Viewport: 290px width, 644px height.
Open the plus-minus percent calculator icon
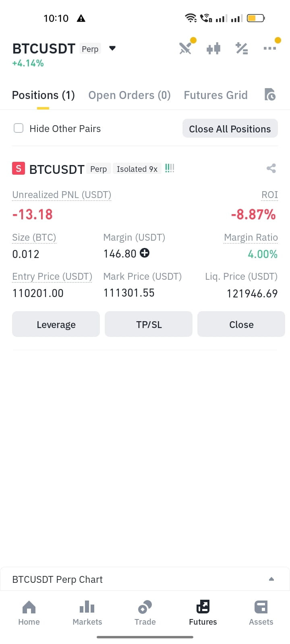pos(242,48)
